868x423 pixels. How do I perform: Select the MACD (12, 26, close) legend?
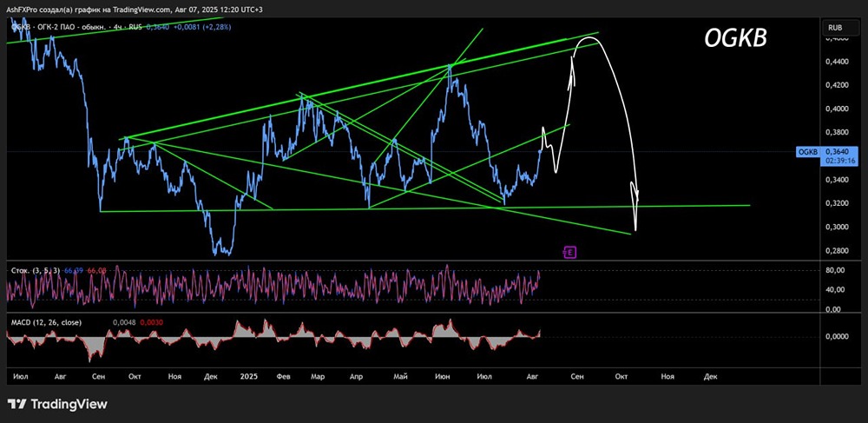(x=47, y=322)
